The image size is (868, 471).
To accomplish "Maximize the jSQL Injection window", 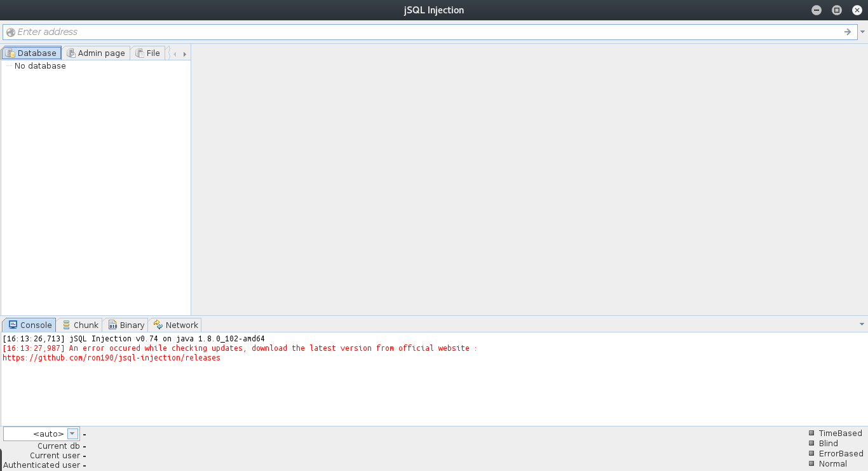I will 837,10.
